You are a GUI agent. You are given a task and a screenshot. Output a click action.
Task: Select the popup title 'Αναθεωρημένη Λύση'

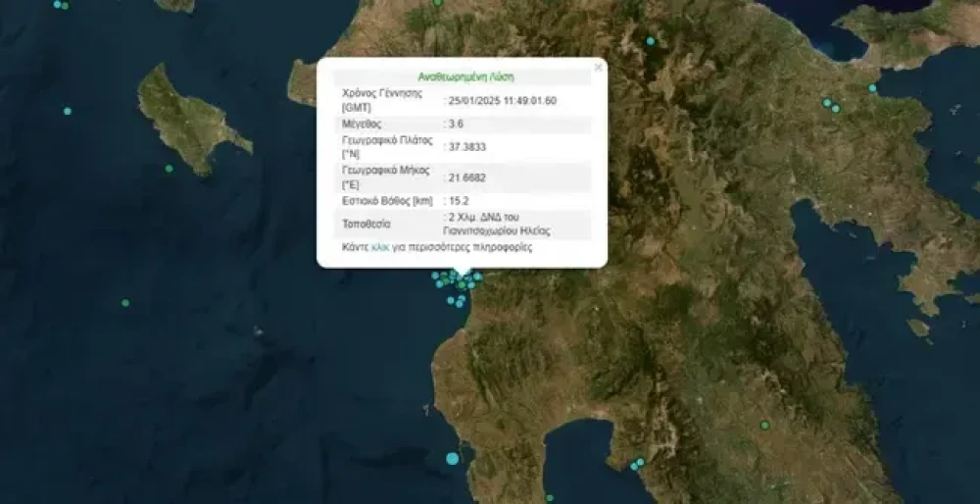pos(465,77)
